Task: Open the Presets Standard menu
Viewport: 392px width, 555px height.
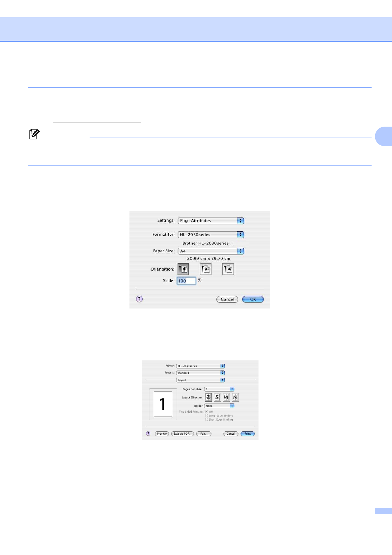Action: click(200, 373)
